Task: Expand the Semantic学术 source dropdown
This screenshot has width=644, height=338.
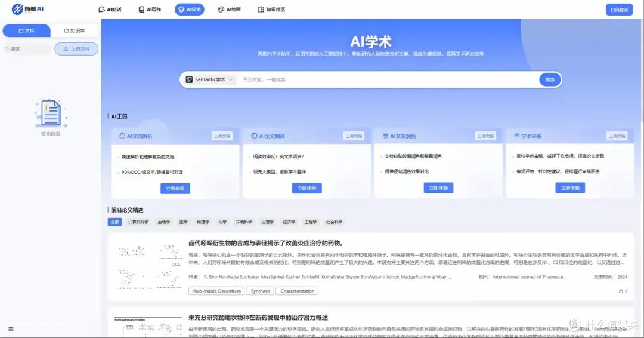Action: click(210, 80)
